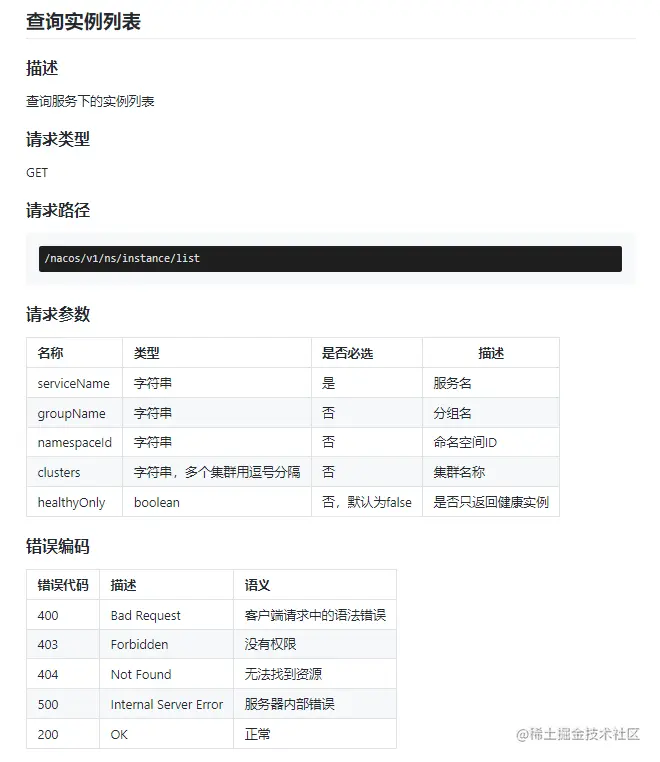Click the 类型 column header
The width and height of the screenshot is (660, 762).
click(x=147, y=353)
